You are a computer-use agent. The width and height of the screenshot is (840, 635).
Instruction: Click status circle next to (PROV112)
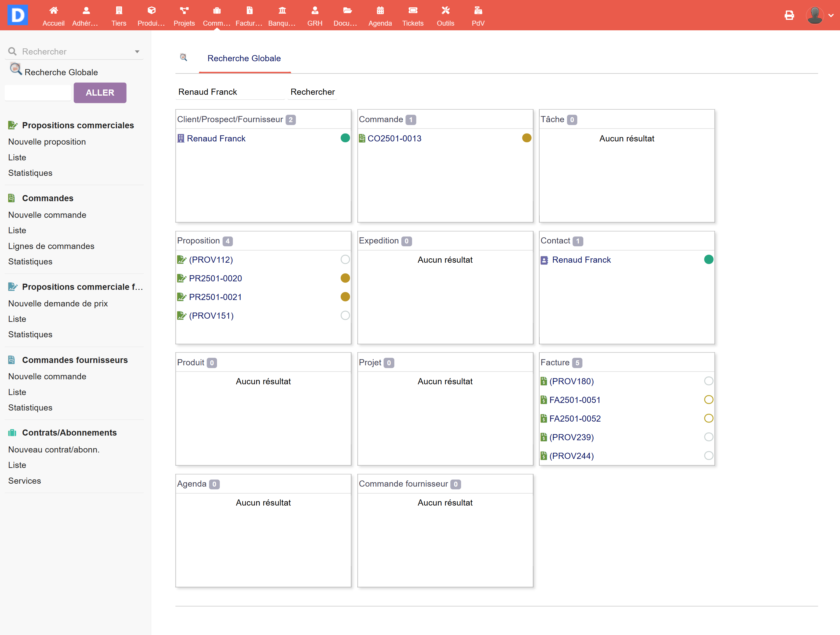(x=345, y=259)
